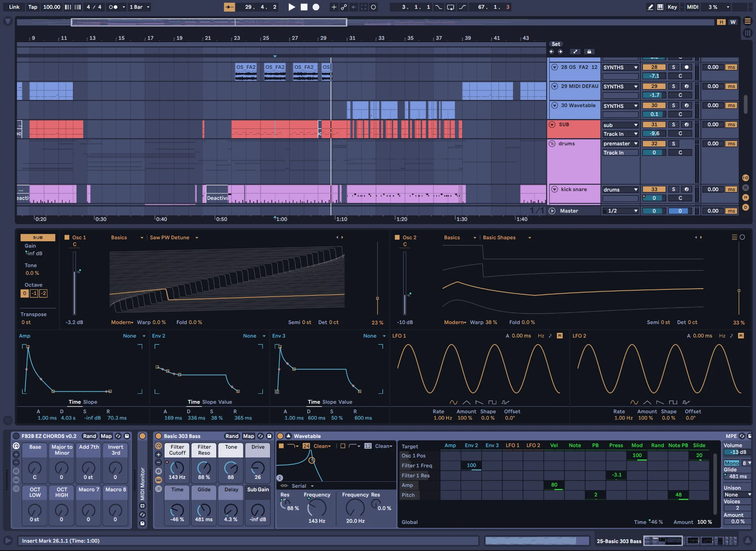The image size is (756, 551).
Task: Click the tempo field 100.00
Action: (52, 7)
